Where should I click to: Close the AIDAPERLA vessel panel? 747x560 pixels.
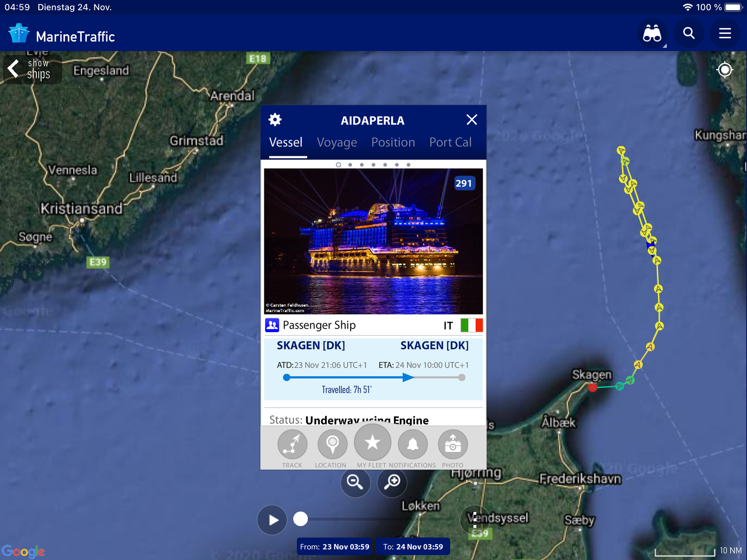[x=472, y=120]
